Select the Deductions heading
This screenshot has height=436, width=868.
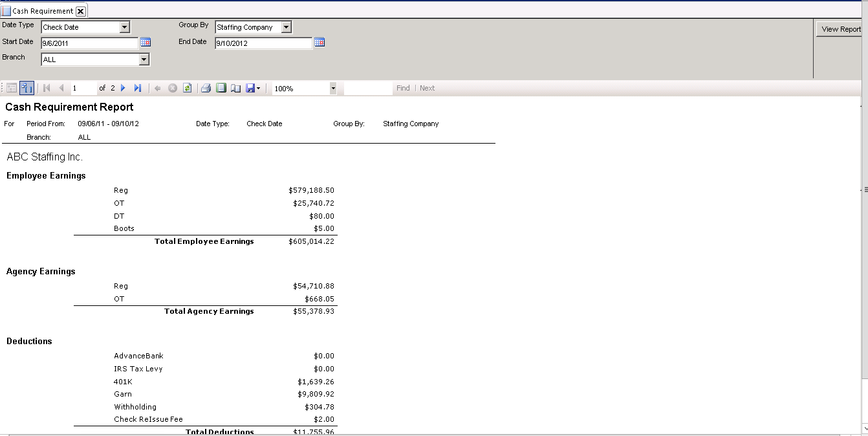29,341
